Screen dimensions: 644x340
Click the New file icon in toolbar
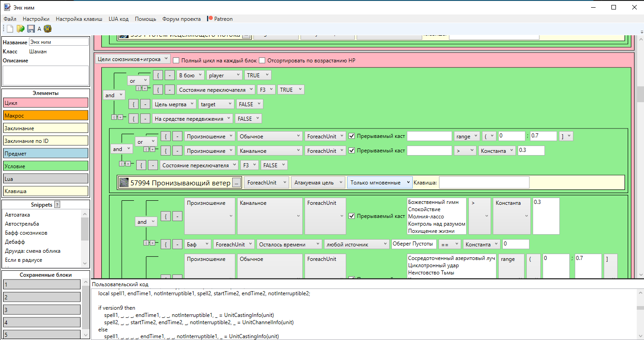[x=10, y=29]
